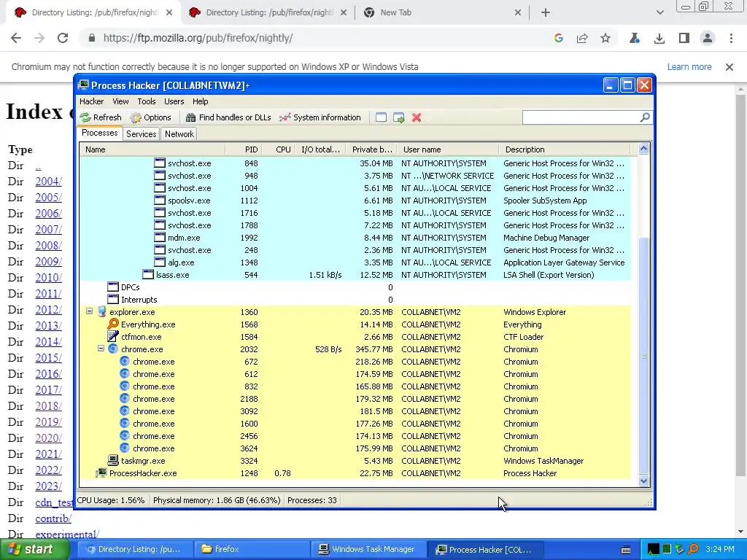The height and width of the screenshot is (560, 747).
Task: Select taskmgr.exe process icon
Action: 113,461
